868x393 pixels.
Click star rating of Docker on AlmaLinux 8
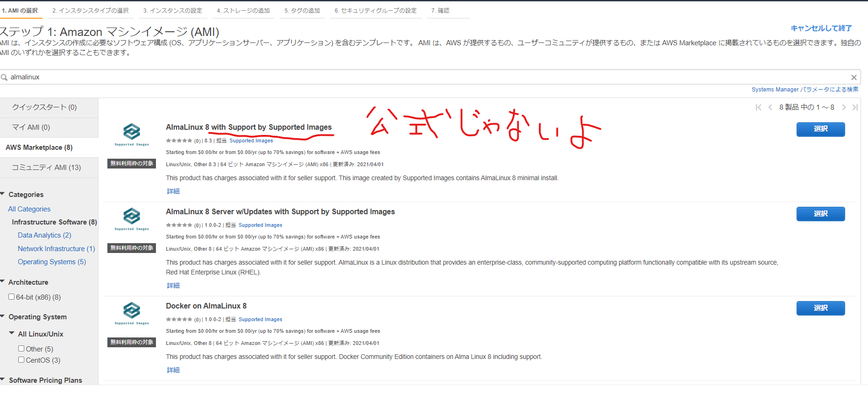click(179, 319)
